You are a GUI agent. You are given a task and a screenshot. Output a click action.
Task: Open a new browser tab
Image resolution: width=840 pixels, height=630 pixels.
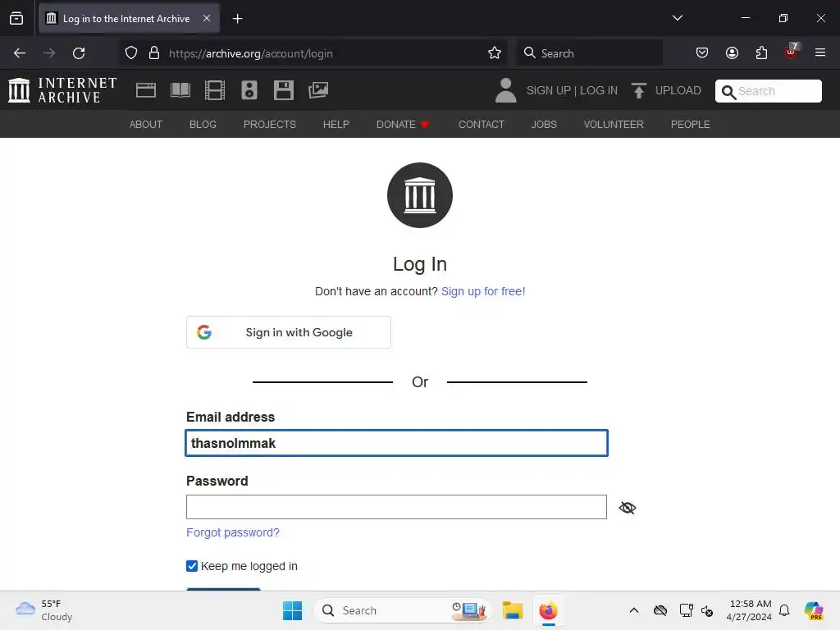pyautogui.click(x=237, y=19)
